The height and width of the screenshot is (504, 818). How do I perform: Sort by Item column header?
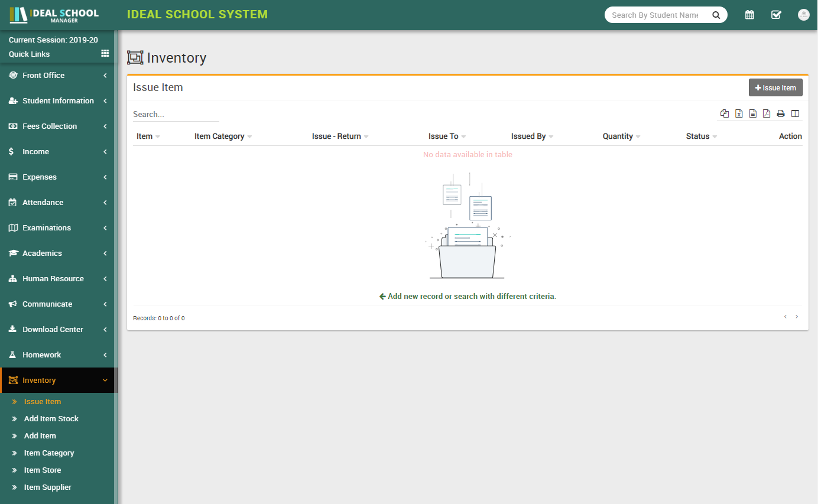[x=148, y=136]
